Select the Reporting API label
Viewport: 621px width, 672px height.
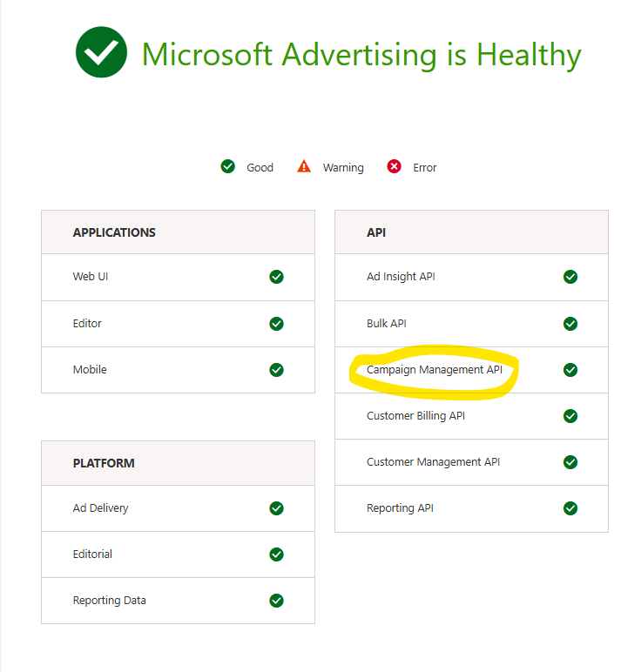coord(400,508)
